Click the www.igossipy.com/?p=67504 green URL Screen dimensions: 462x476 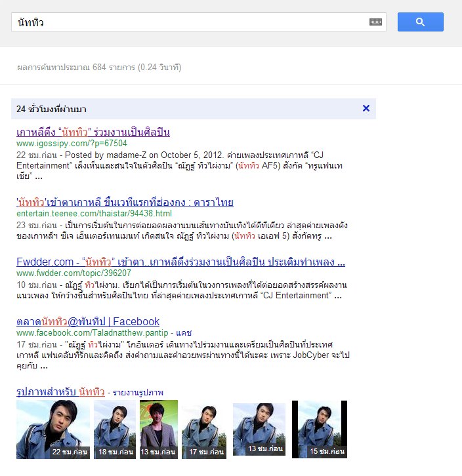[72, 144]
